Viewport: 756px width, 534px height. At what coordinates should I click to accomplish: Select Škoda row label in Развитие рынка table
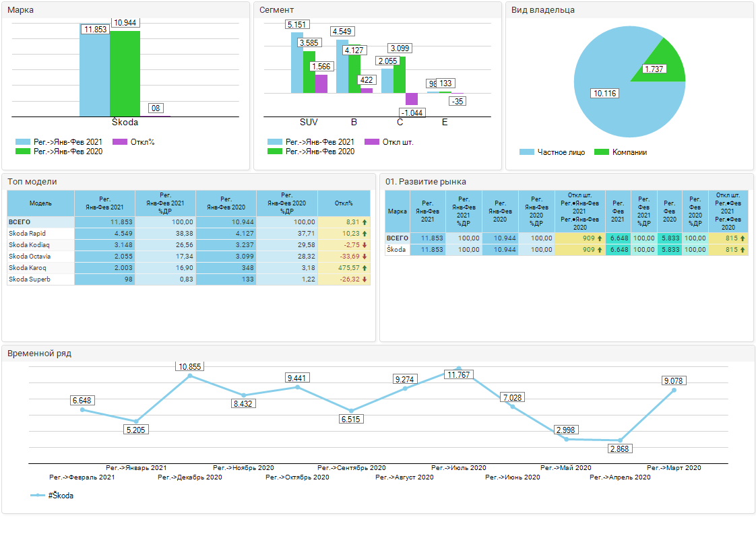[396, 250]
